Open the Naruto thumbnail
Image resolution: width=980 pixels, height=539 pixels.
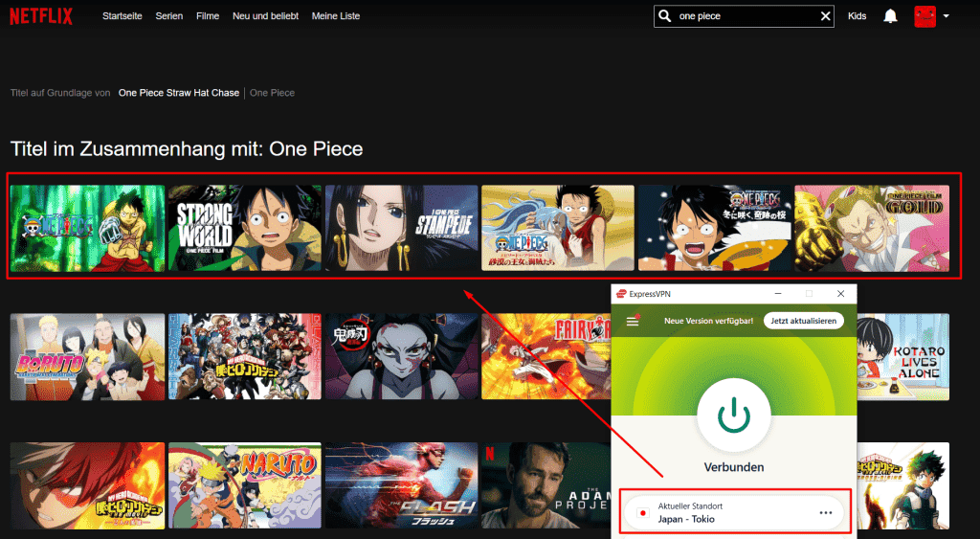pos(244,485)
